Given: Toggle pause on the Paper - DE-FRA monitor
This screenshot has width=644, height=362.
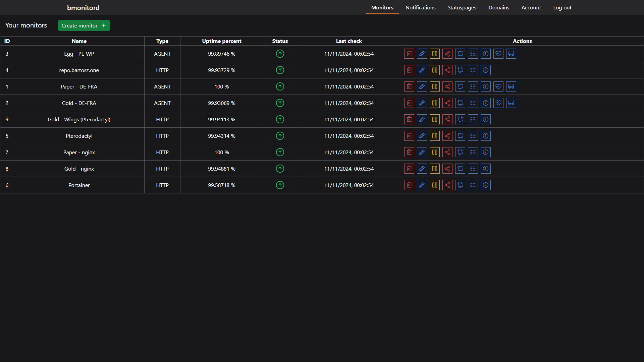Looking at the screenshot, I should coord(434,86).
